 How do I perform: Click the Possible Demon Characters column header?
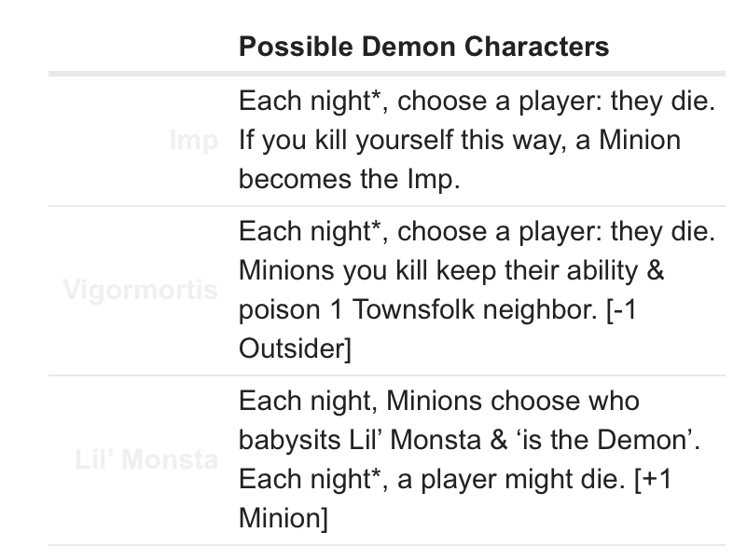click(x=423, y=47)
